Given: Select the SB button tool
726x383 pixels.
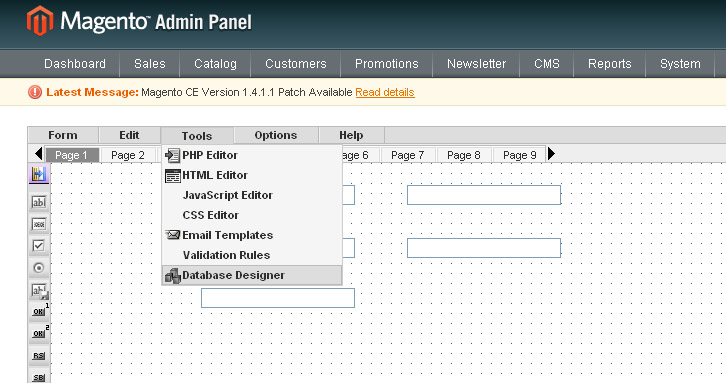Looking at the screenshot, I should click(39, 377).
